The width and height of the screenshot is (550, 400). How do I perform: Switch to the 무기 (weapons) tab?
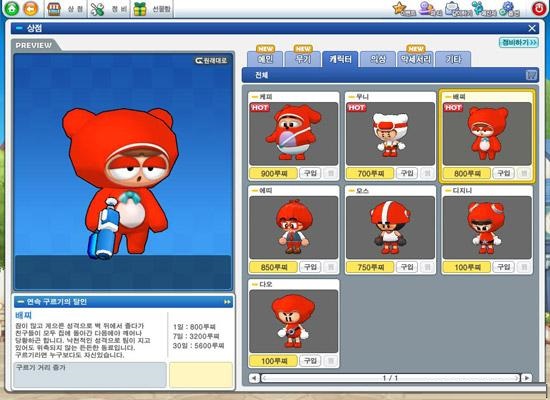pos(303,59)
